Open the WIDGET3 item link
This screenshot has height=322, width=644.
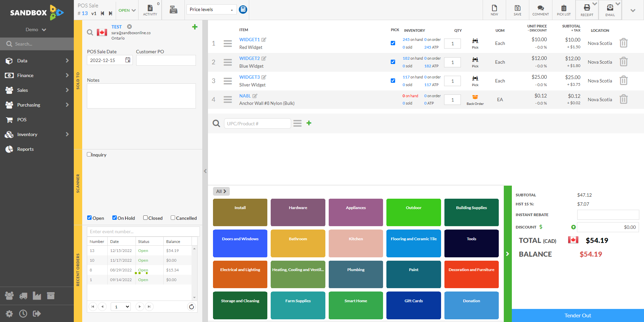point(250,77)
